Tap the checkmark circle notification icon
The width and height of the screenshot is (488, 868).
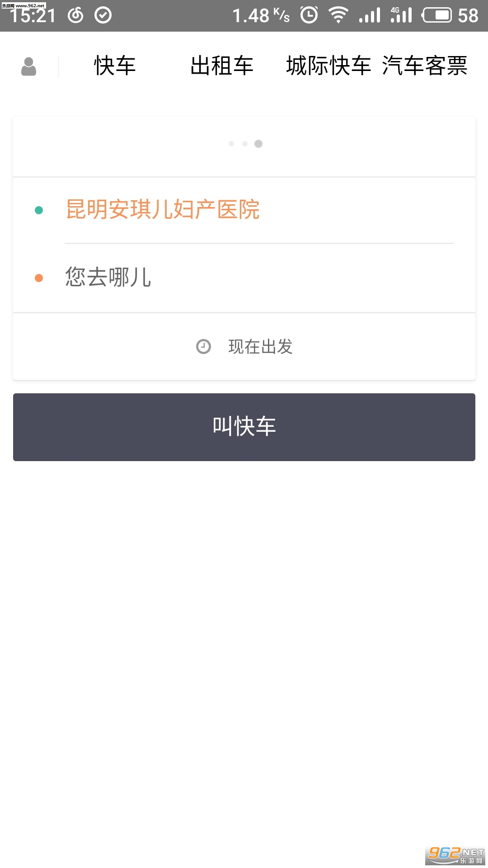[103, 15]
